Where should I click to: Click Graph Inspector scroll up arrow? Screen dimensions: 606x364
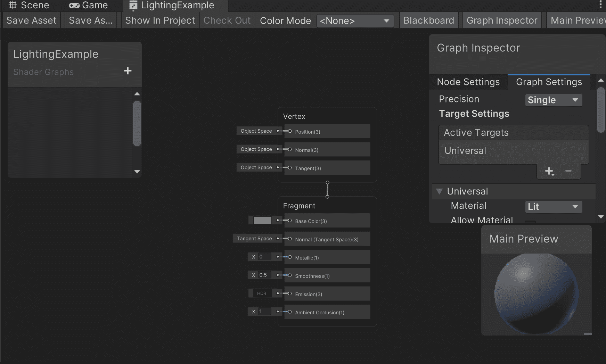coord(601,80)
